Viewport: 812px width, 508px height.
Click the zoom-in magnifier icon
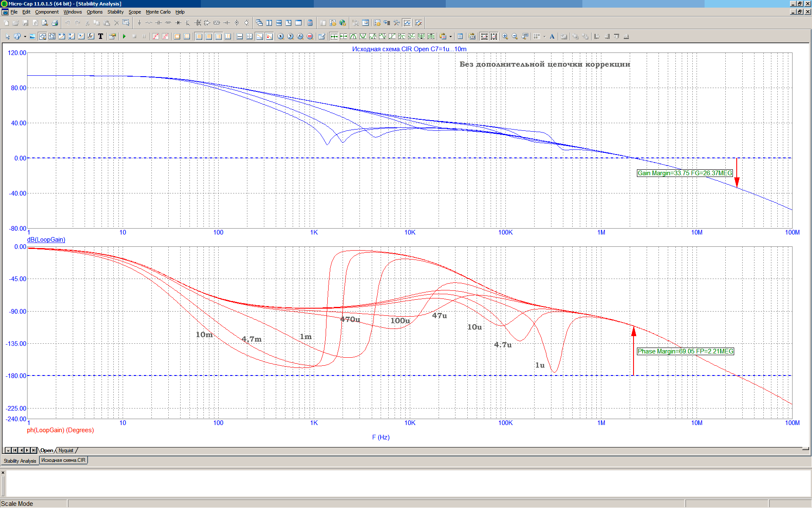pos(505,36)
